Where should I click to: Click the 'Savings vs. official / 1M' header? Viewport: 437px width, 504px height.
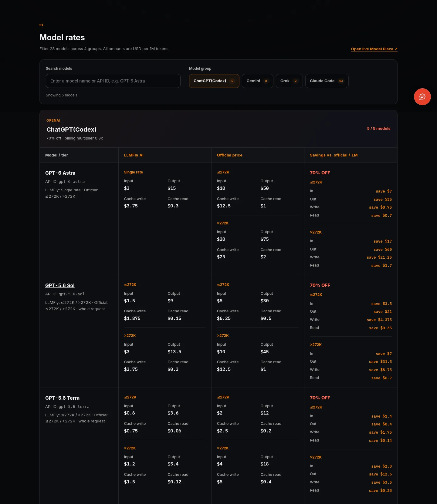tap(334, 155)
